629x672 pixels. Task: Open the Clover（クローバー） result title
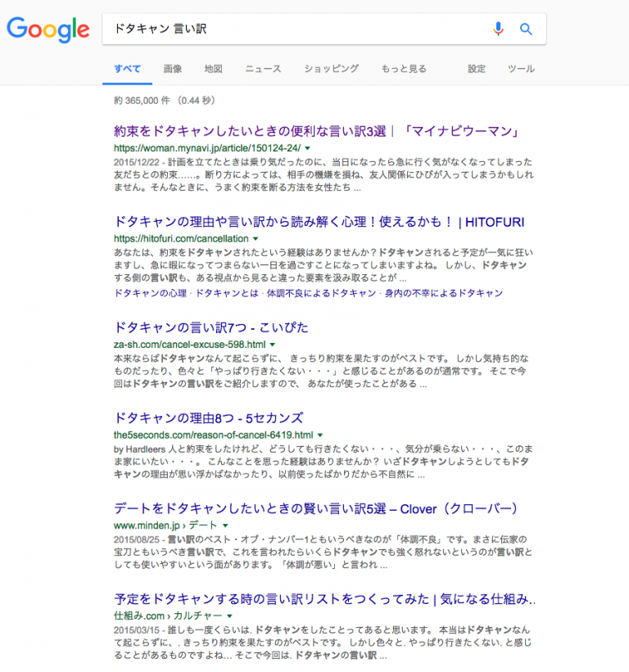point(315,509)
